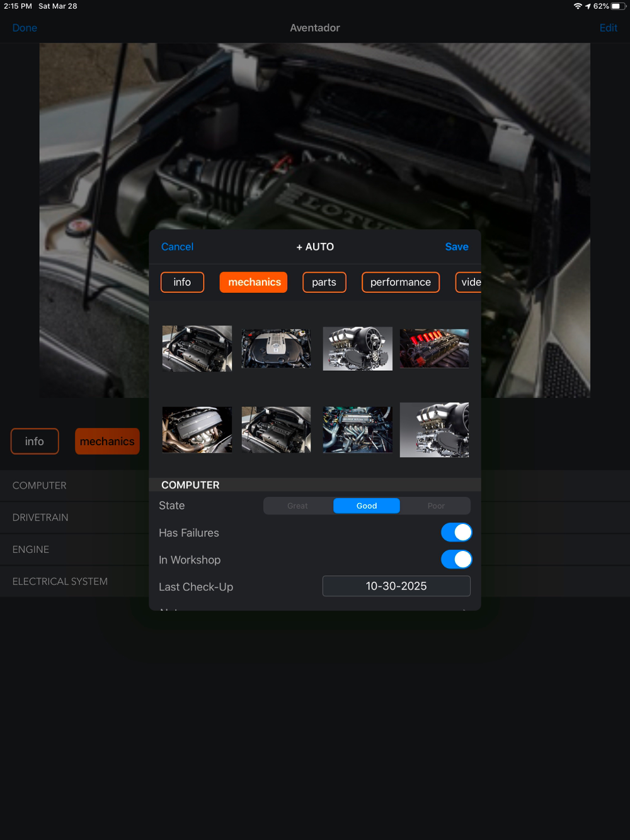This screenshot has height=840, width=630.
Task: Set State to Good
Action: [367, 506]
